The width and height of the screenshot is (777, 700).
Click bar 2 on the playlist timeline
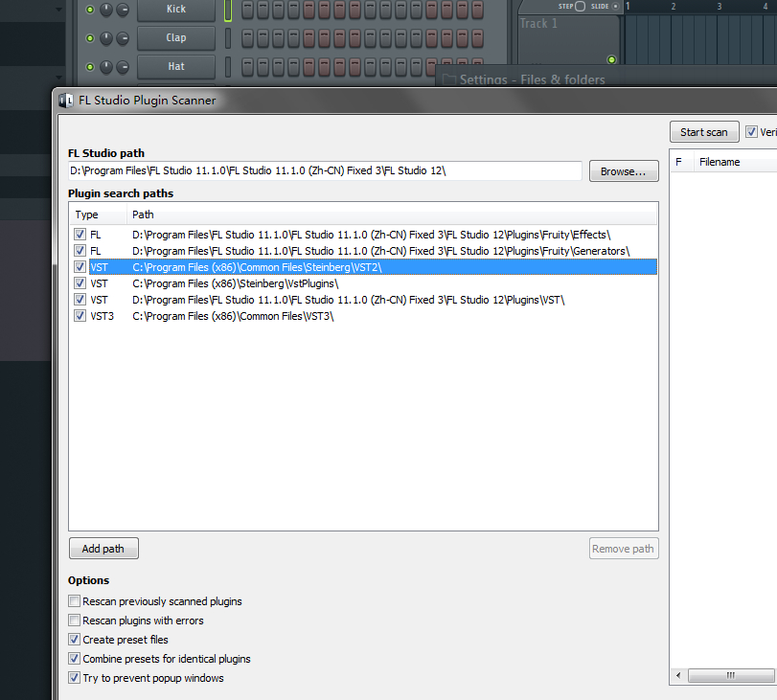click(x=673, y=7)
